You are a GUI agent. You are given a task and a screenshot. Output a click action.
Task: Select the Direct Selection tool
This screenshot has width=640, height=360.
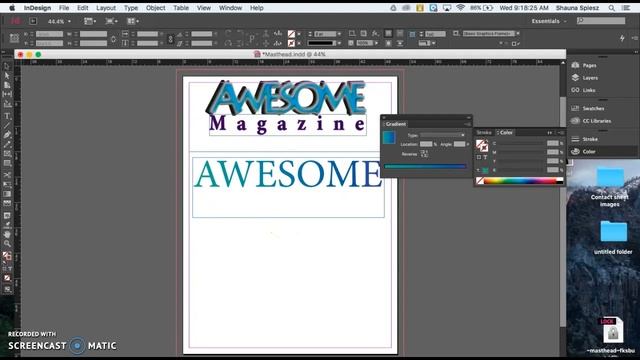[x=7, y=76]
